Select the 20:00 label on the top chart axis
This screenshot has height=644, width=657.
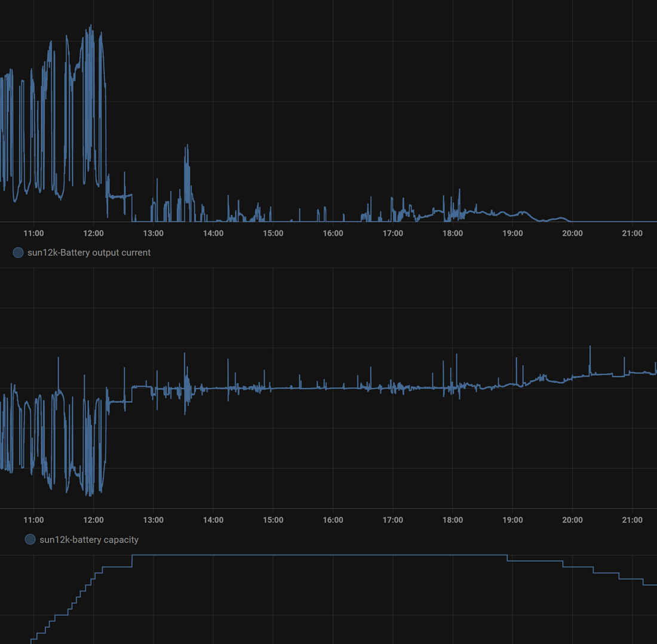point(572,233)
